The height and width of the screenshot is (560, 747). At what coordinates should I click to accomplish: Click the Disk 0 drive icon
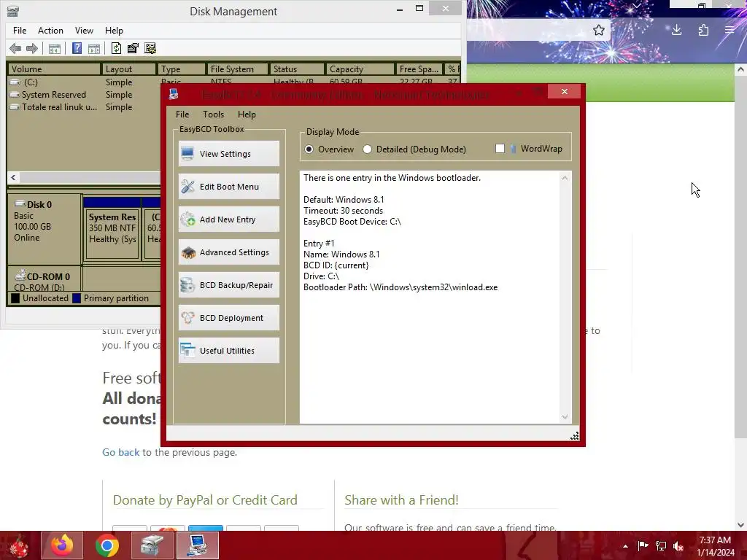20,204
